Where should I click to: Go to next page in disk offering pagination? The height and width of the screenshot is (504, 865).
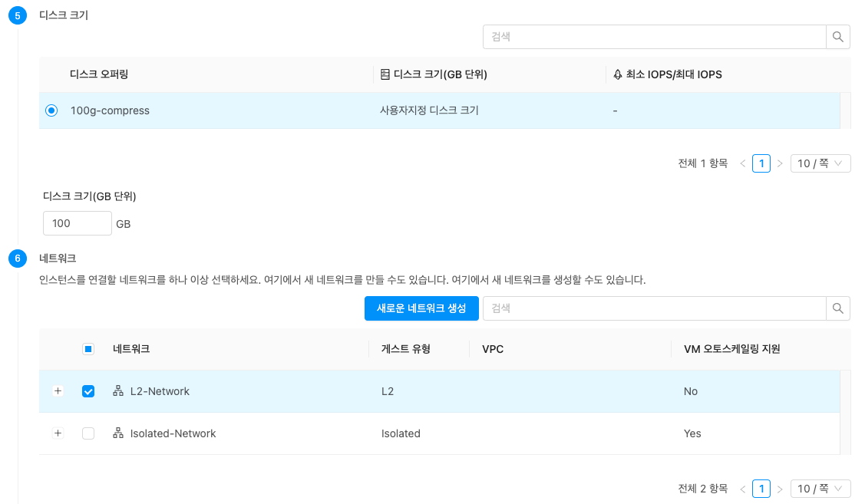point(780,163)
